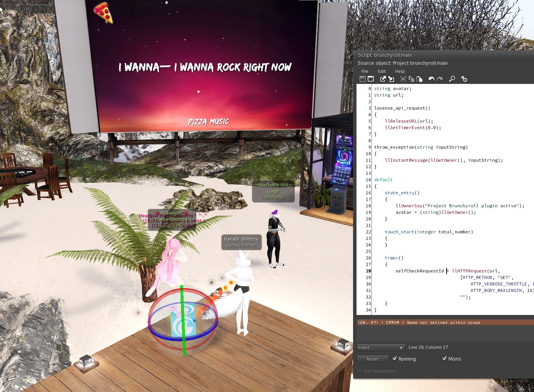Click the export script to file icon

tap(383, 79)
